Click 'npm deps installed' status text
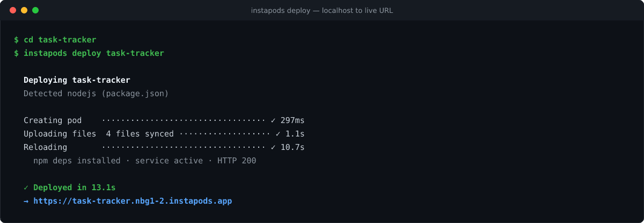The height and width of the screenshot is (223, 644). click(77, 161)
